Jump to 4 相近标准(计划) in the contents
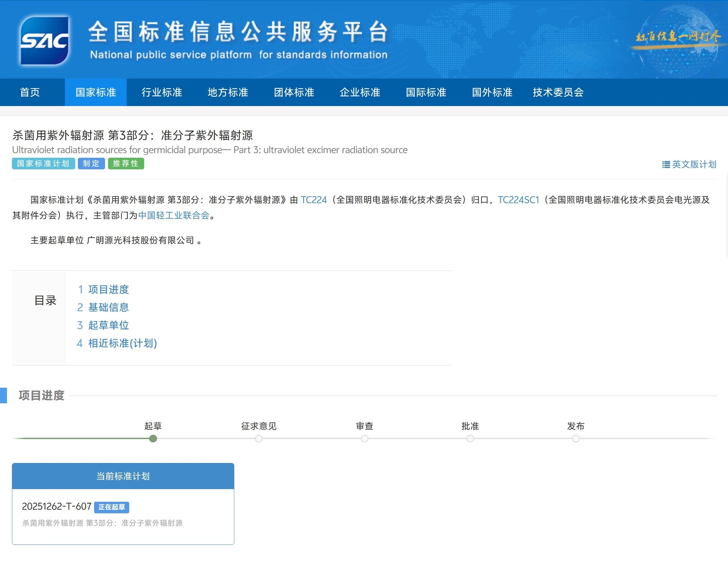 [117, 343]
